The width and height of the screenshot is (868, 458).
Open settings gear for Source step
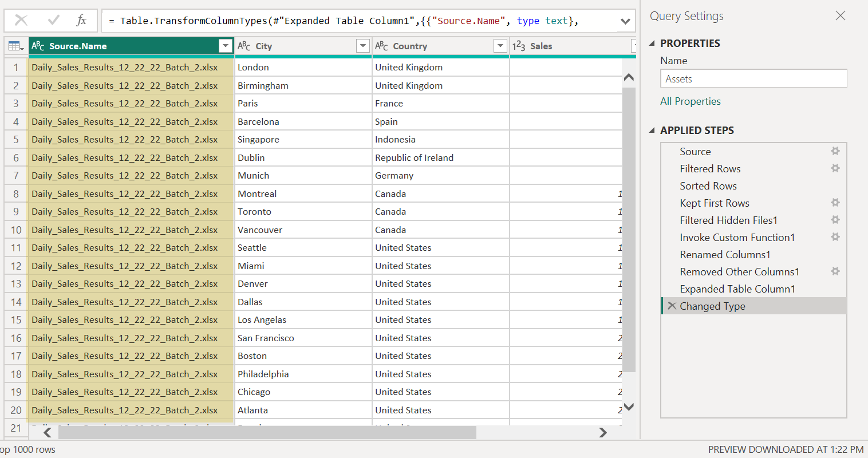pyautogui.click(x=835, y=151)
